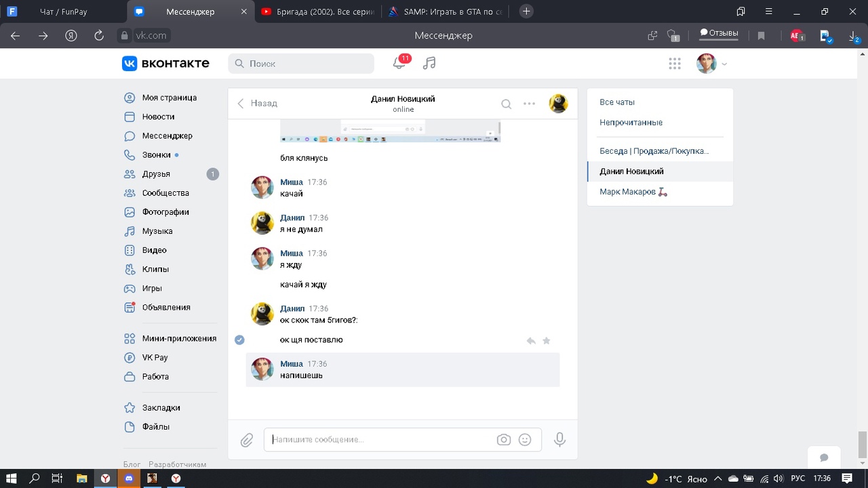Image resolution: width=868 pixels, height=488 pixels.
Task: Go back using the 'Назад' button
Action: point(257,103)
